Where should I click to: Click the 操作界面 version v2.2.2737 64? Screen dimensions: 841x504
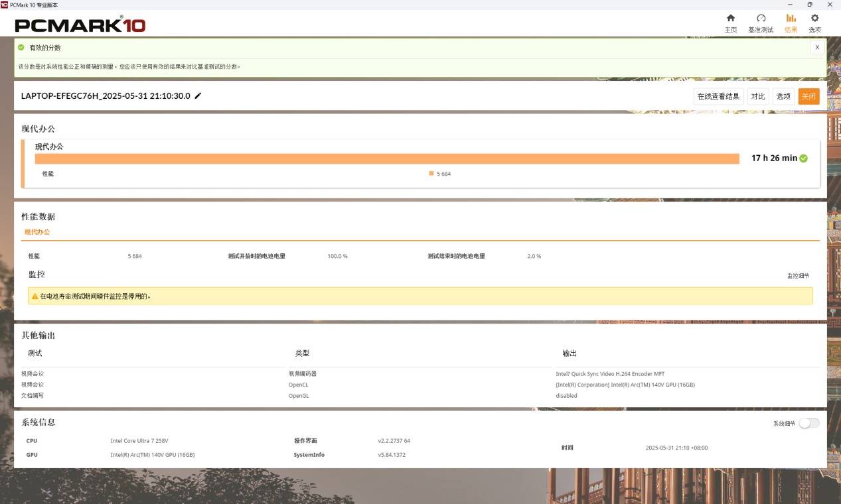[394, 441]
